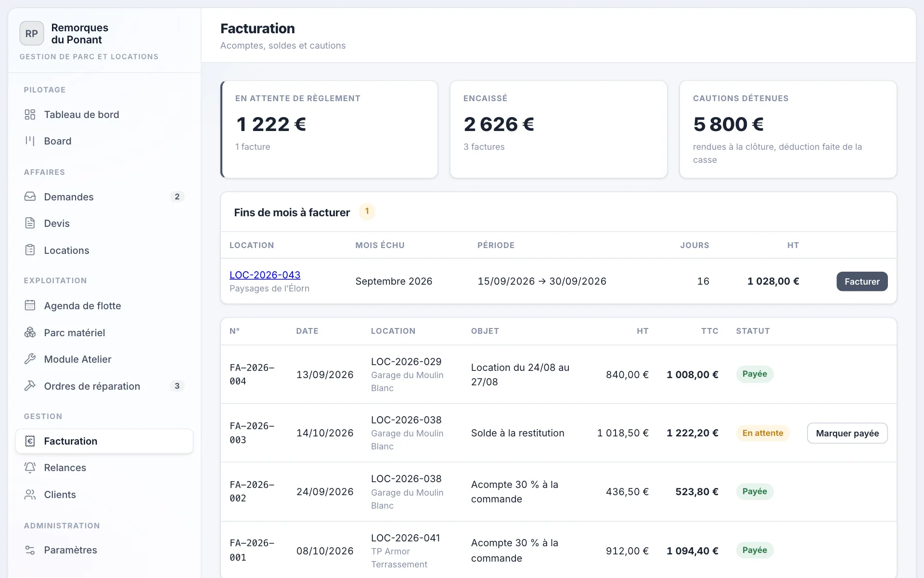The image size is (924, 578).
Task: Click the Fins de mois counter badge
Action: click(x=367, y=211)
